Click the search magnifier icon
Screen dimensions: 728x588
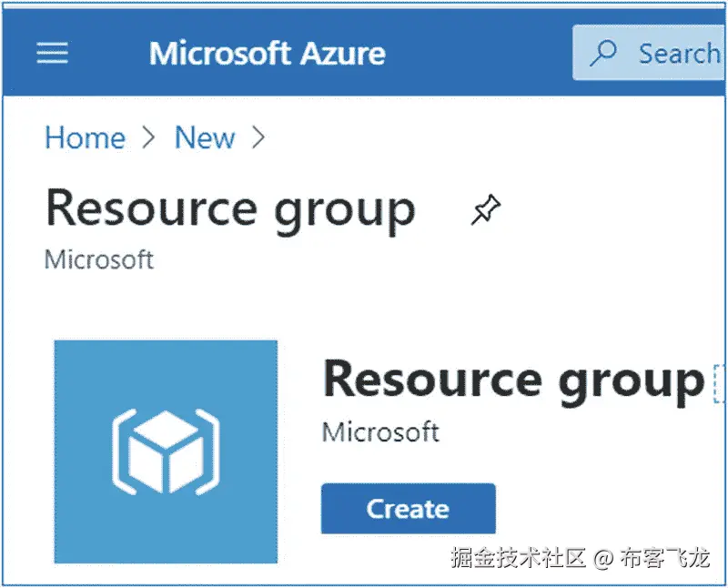tap(602, 54)
